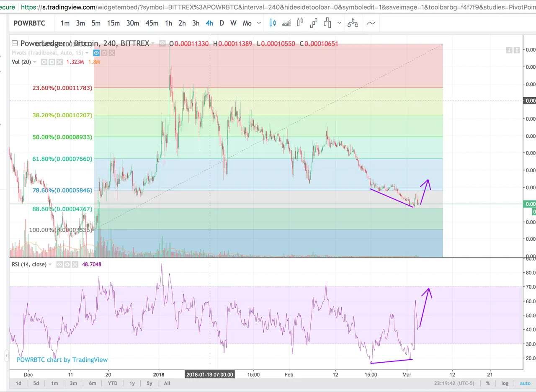Set date range to 1d

(x=18, y=383)
